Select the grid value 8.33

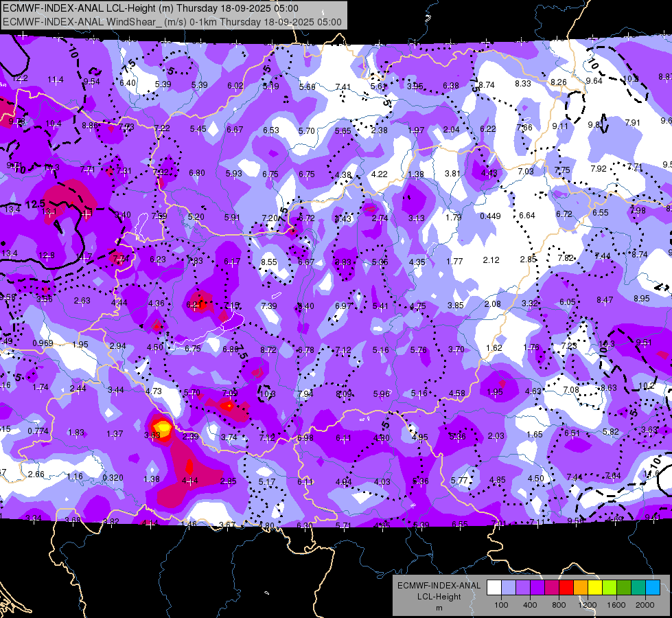tap(523, 83)
